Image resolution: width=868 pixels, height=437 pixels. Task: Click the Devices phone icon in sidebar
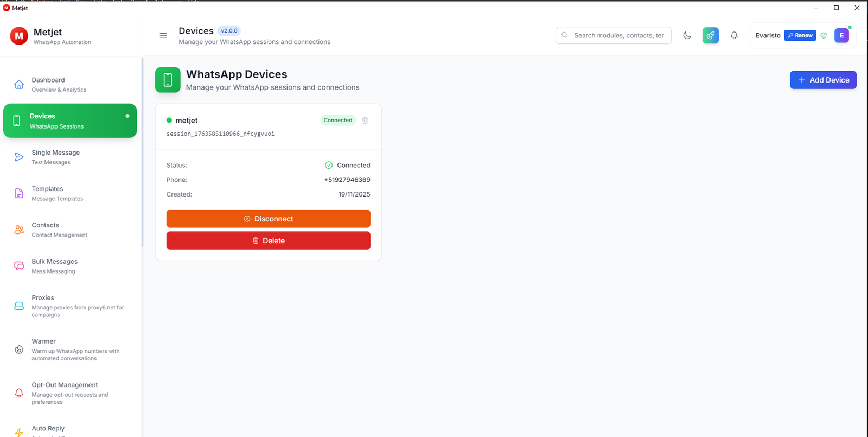17,121
